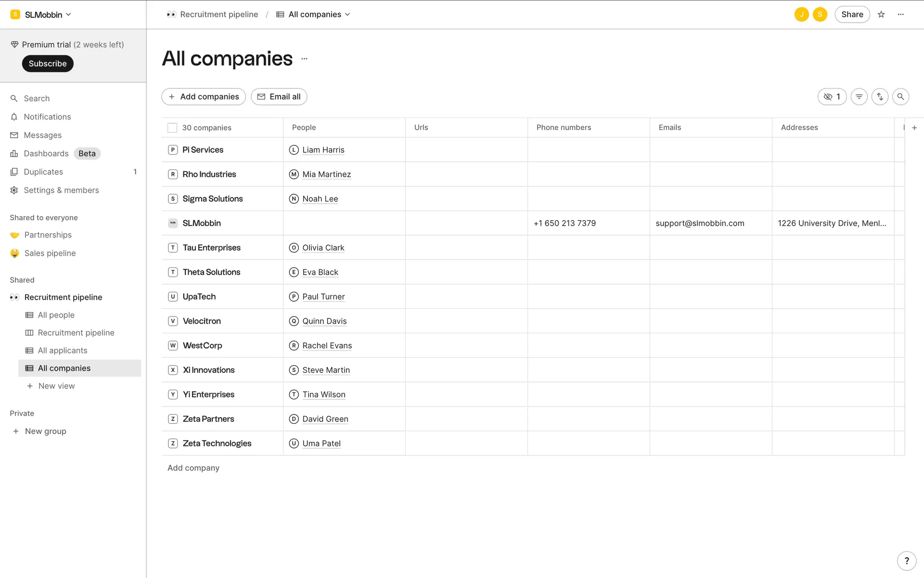
Task: Open the All companies view dropdown
Action: point(319,14)
